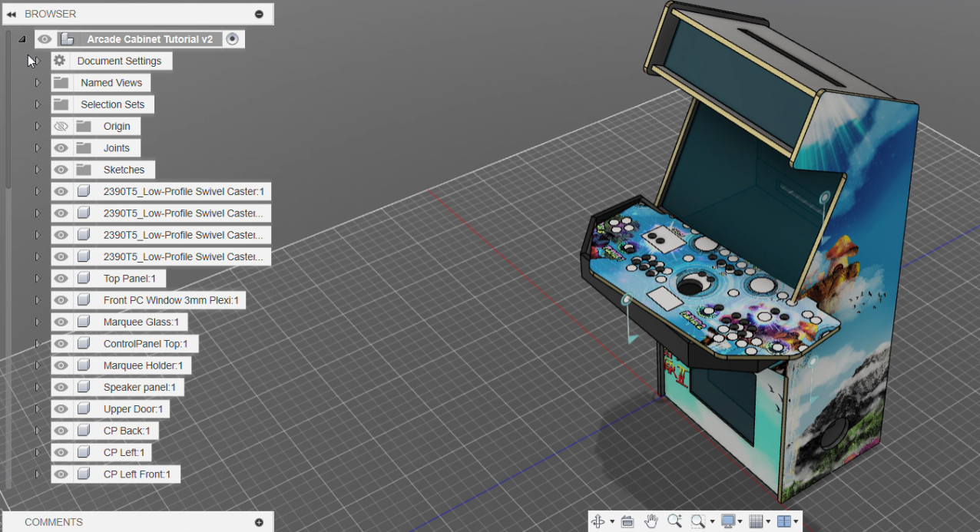Click the Marquee Glass:1 component icon
This screenshot has height=532, width=980.
pos(83,322)
